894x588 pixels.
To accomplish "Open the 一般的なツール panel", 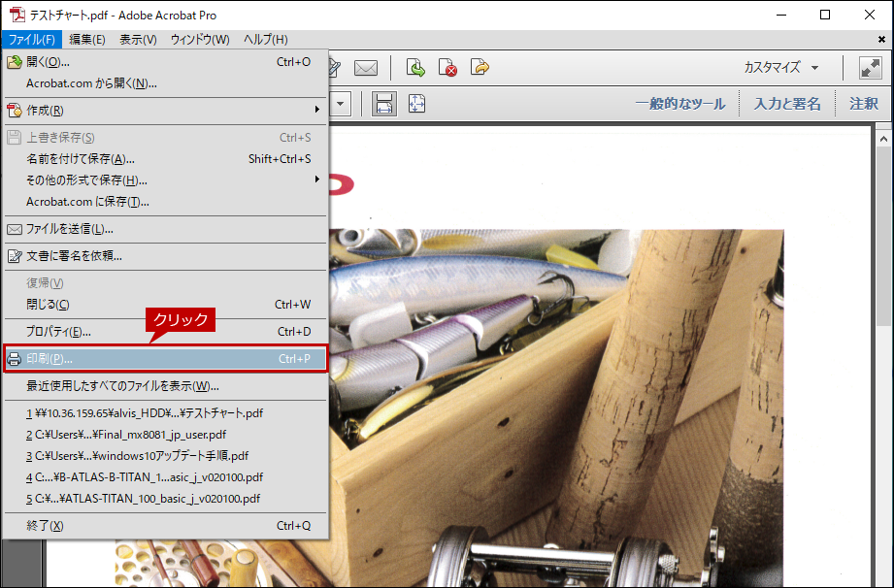I will coord(680,104).
